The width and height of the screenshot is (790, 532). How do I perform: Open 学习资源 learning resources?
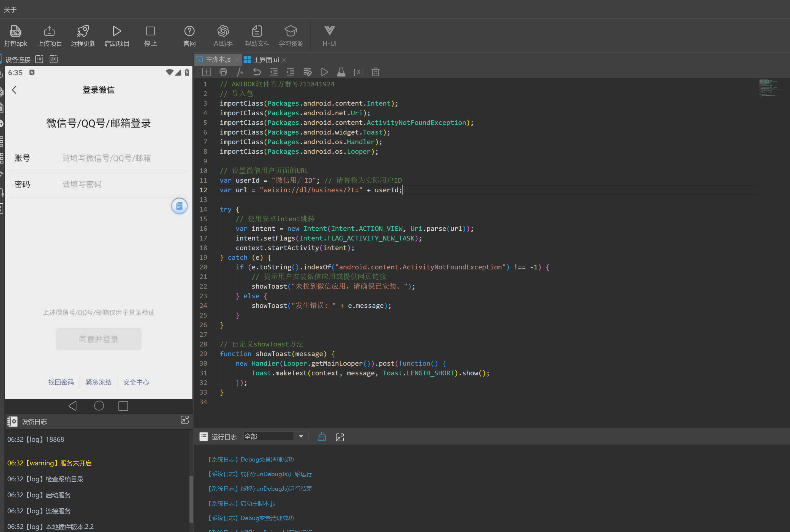[291, 35]
